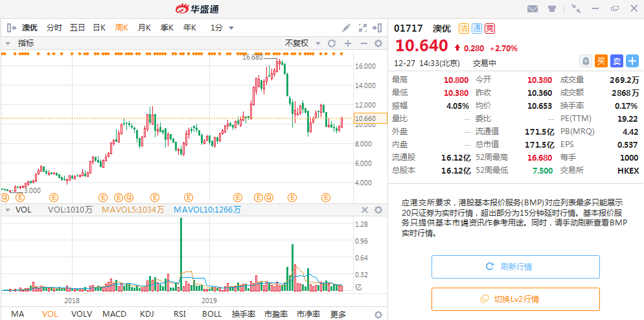The height and width of the screenshot is (320, 644).
Task: Click the 通 stock connect tag
Action: [476, 29]
